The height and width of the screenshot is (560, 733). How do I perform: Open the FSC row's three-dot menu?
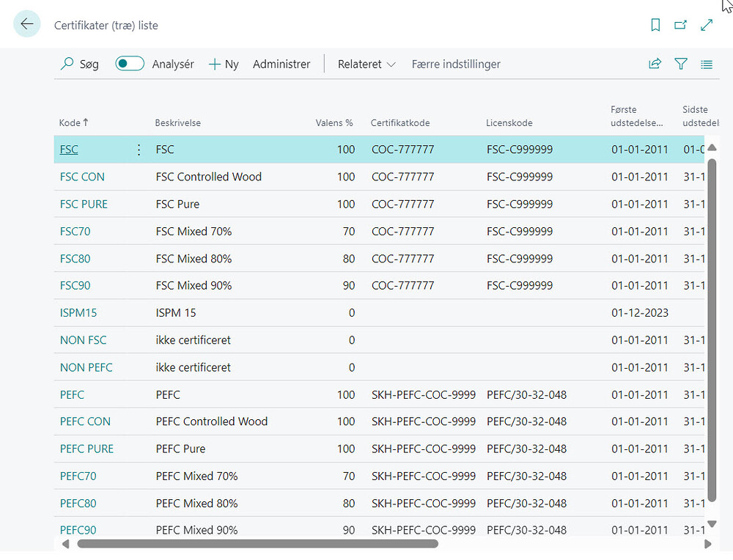pos(139,150)
